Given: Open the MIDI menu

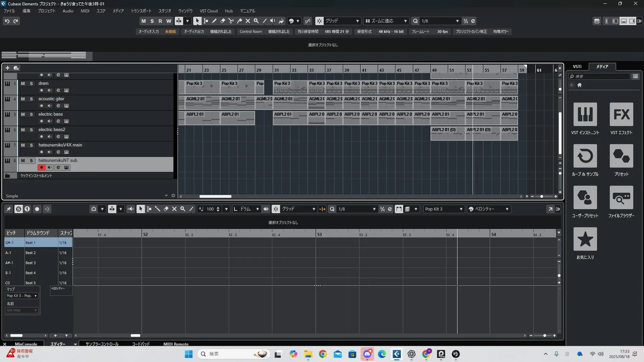Looking at the screenshot, I should pos(85,11).
